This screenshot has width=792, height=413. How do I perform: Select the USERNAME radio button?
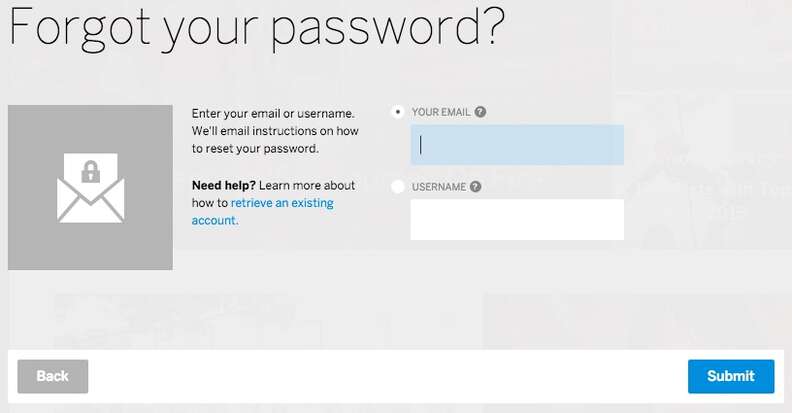[x=399, y=186]
